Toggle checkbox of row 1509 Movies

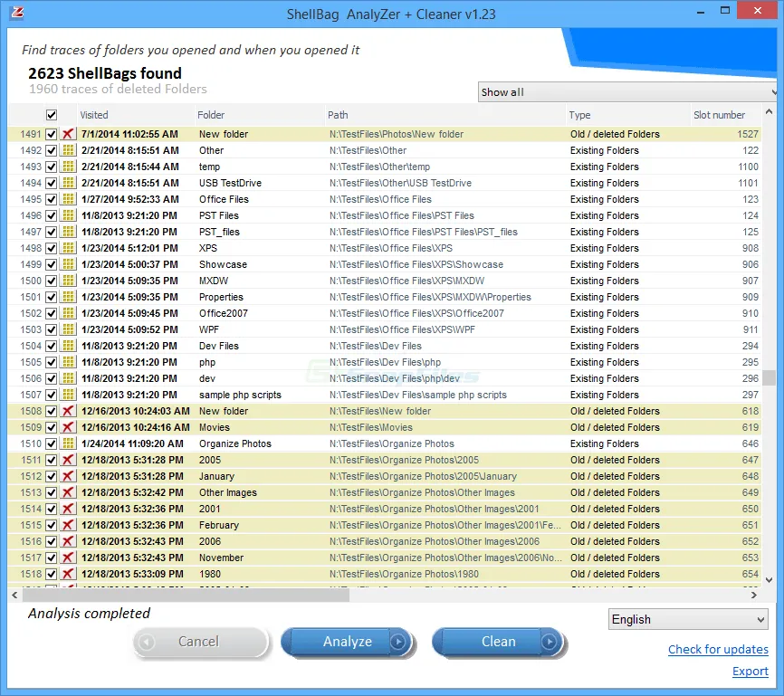(x=51, y=427)
